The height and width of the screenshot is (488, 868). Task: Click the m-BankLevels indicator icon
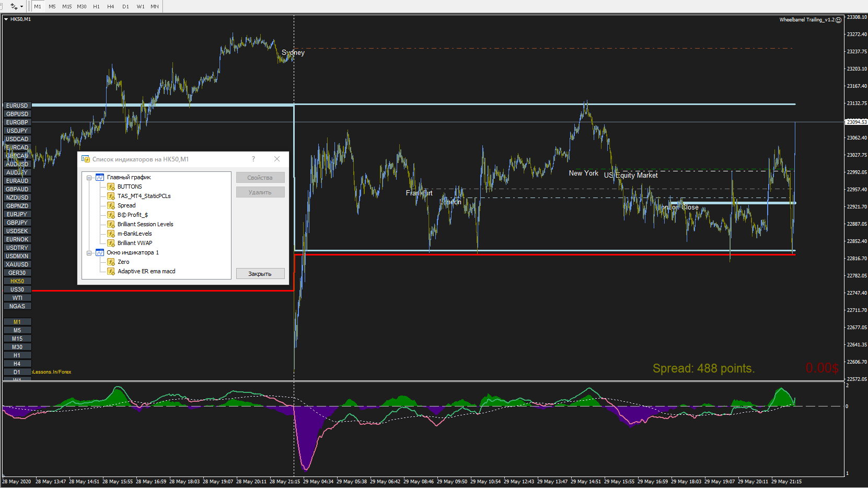[x=111, y=234]
